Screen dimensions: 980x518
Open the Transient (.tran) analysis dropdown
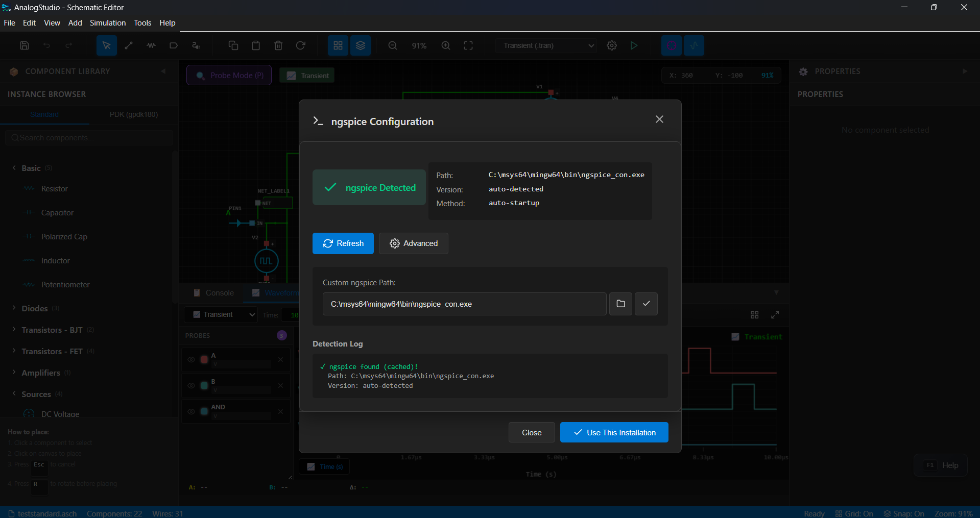(x=545, y=45)
